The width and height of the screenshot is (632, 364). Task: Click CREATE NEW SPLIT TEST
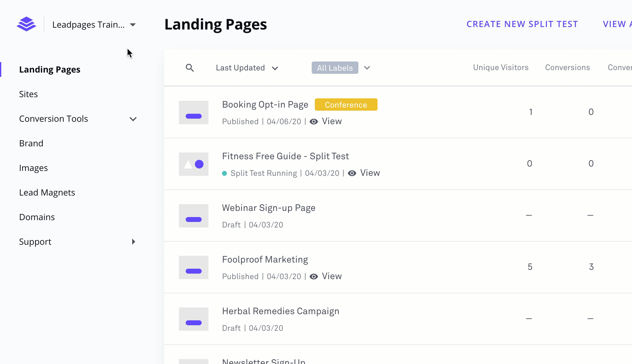[x=523, y=24]
